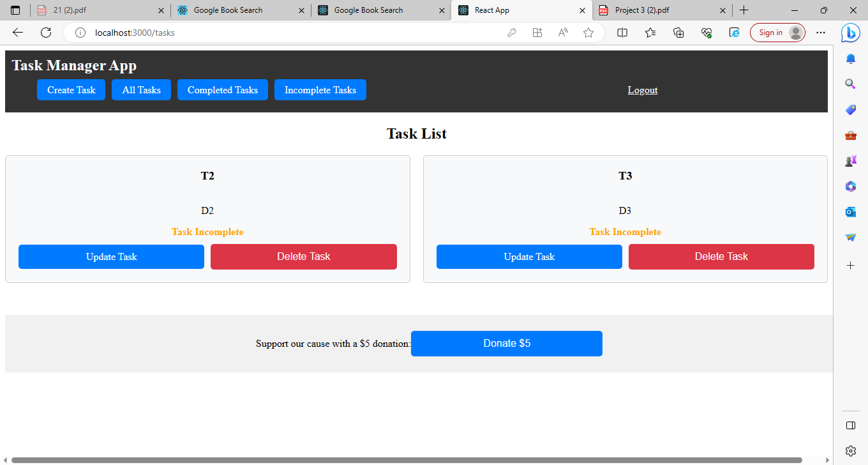Update Task for T3
The width and height of the screenshot is (868, 465).
pos(529,257)
